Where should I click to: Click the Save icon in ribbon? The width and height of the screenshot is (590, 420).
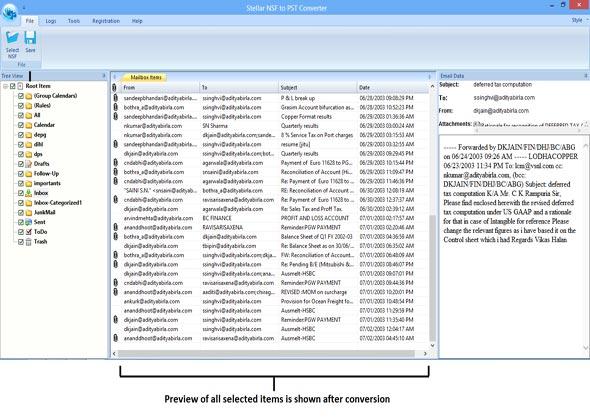click(30, 38)
